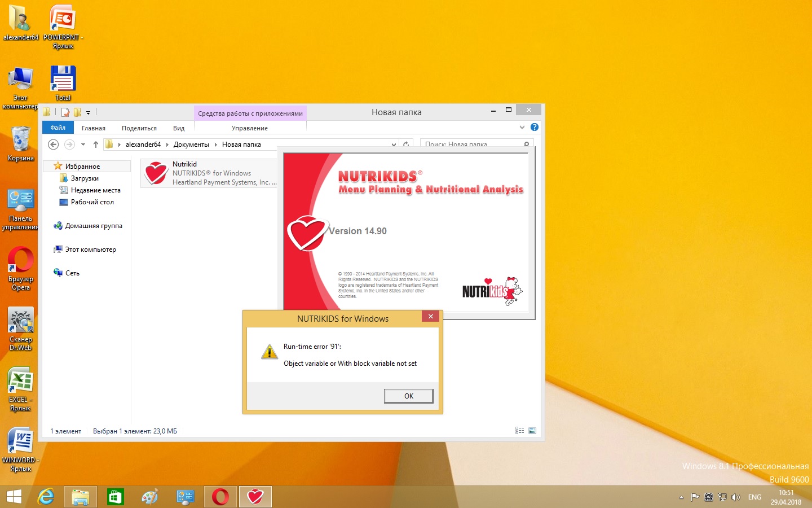Refresh the Explorer folder view
This screenshot has width=812, height=508.
pyautogui.click(x=406, y=144)
